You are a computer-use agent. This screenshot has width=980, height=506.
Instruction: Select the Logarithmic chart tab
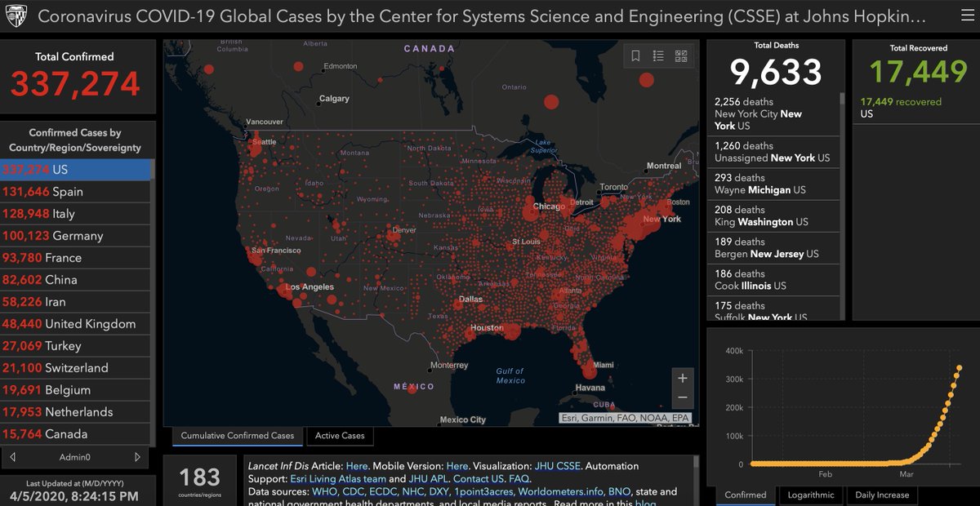(x=811, y=495)
